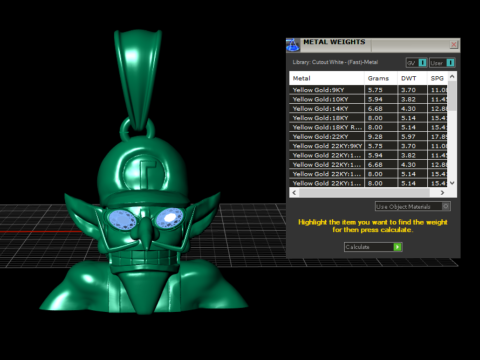Image resolution: width=480 pixels, height=360 pixels.
Task: Select the Yellow Gold:18KY row
Action: point(368,118)
